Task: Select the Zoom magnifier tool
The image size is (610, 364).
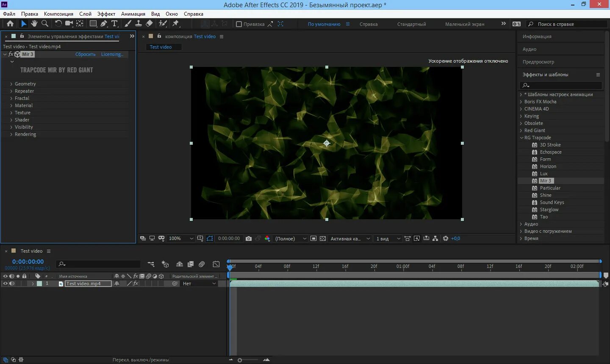Action: pos(45,24)
